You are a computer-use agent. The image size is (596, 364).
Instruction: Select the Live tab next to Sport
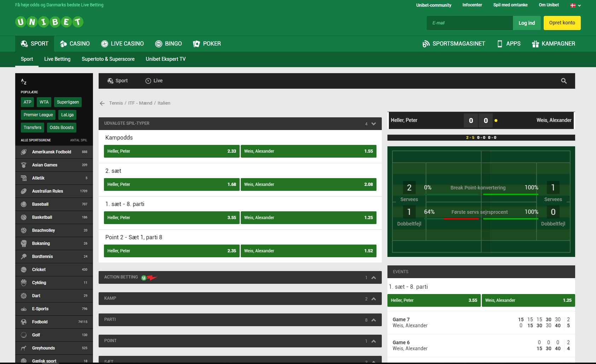pyautogui.click(x=154, y=81)
